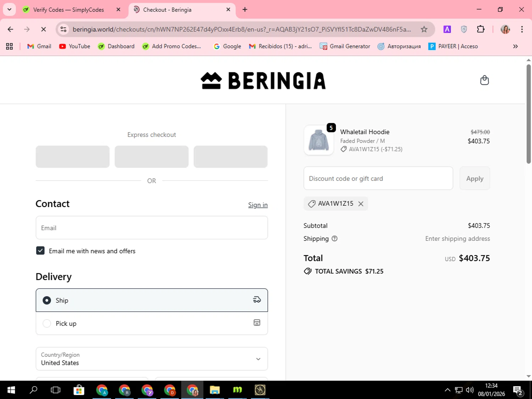Open the shopping bag cart icon

point(484,80)
